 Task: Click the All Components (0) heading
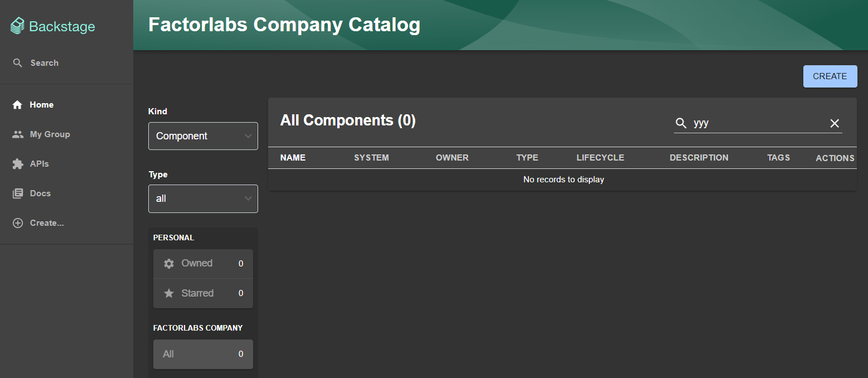pyautogui.click(x=348, y=120)
